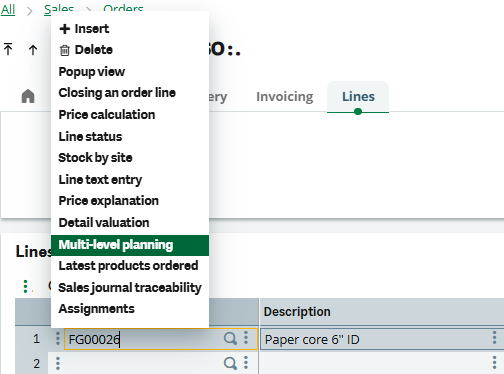504x374 pixels.
Task: Click the highlighted Multi-level planning entry
Action: pos(130,245)
